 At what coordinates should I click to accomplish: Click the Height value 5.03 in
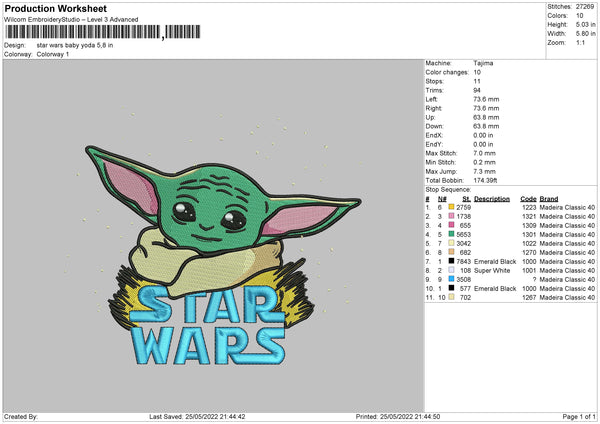click(x=585, y=24)
